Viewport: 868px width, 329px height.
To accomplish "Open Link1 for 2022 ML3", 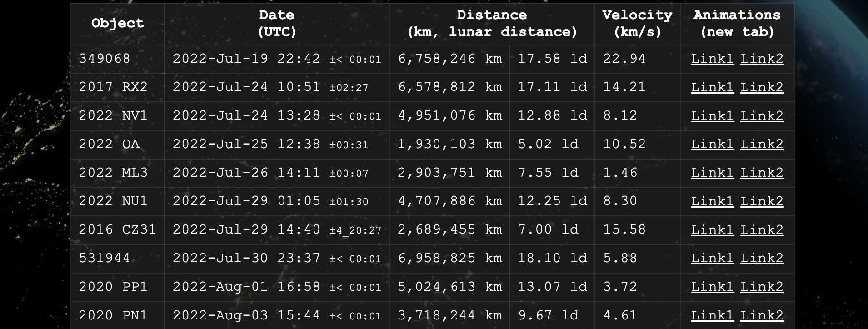I will coord(712,173).
